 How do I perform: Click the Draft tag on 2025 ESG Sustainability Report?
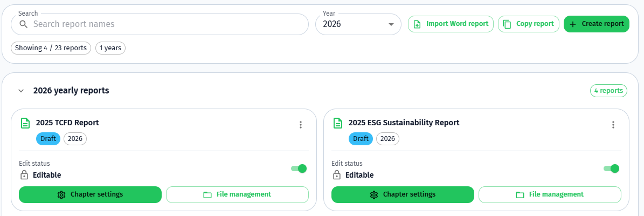click(361, 139)
